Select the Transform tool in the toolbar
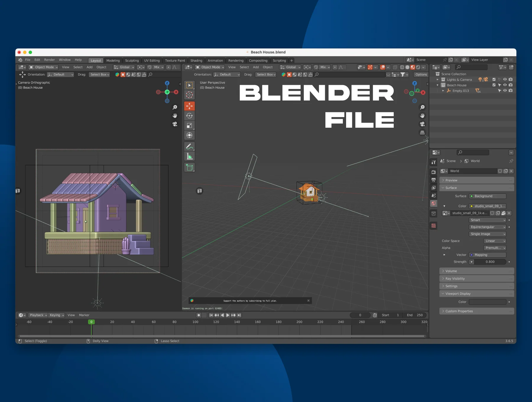This screenshot has width=532, height=402. click(189, 135)
